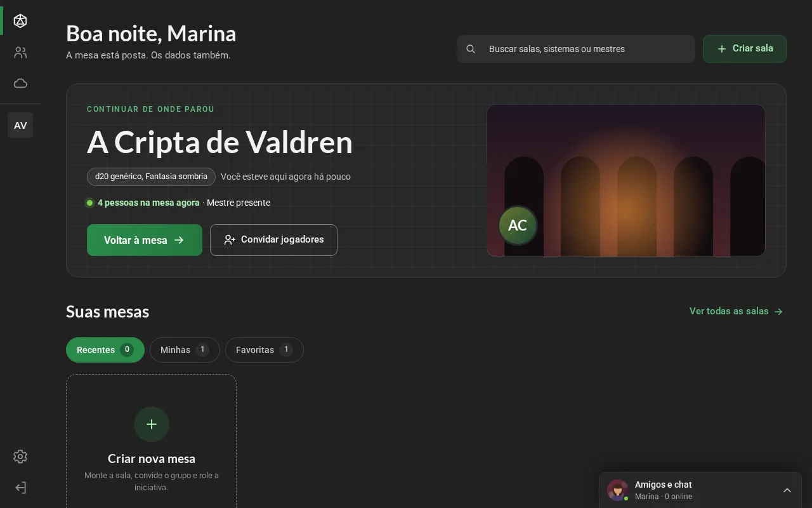Click the search magnifier icon

471,49
